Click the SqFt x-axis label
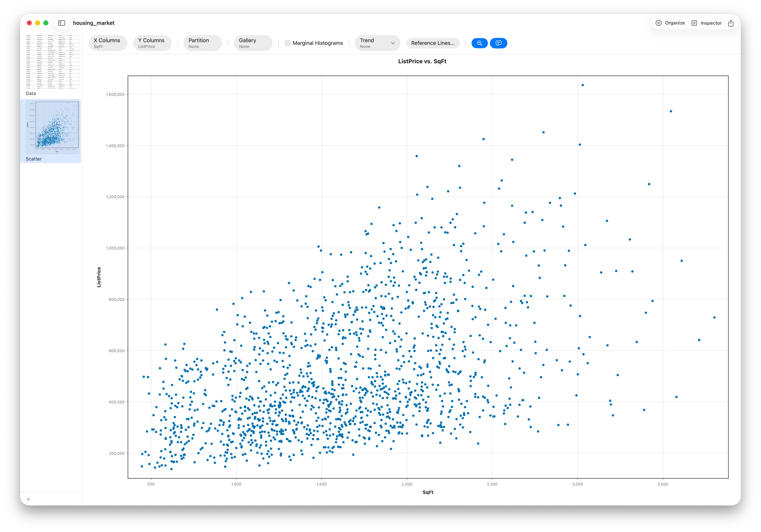Image resolution: width=761 pixels, height=532 pixels. tap(428, 492)
